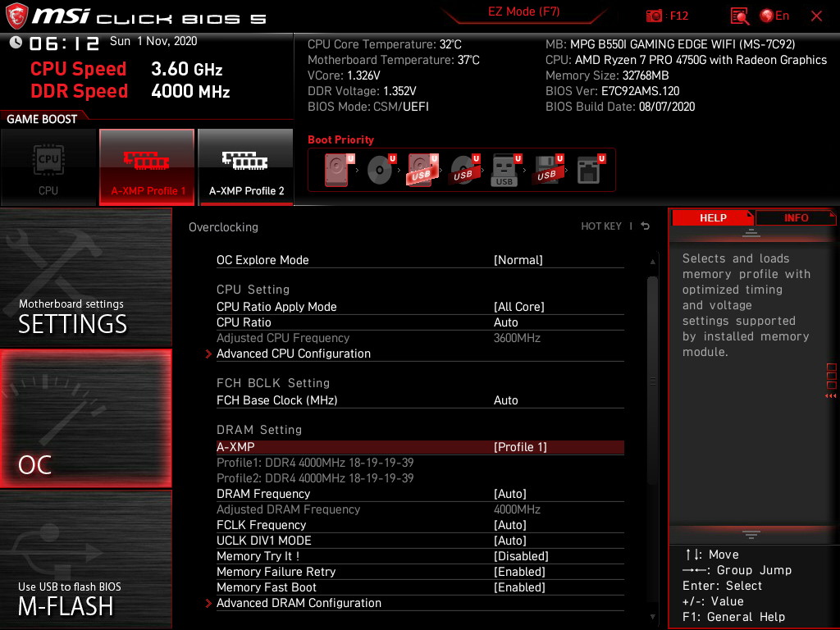Click the settings list scrollbar thumb
840x630 pixels.
652,381
